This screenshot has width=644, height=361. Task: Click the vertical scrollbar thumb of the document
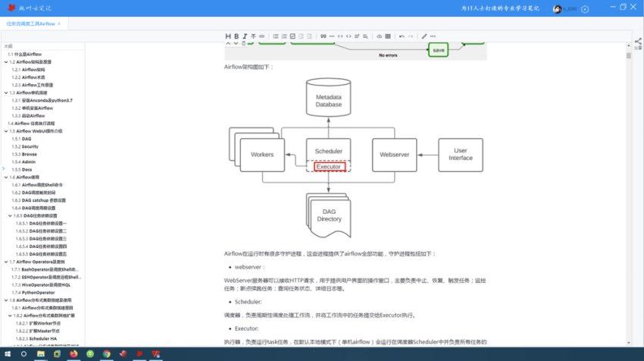click(x=628, y=55)
